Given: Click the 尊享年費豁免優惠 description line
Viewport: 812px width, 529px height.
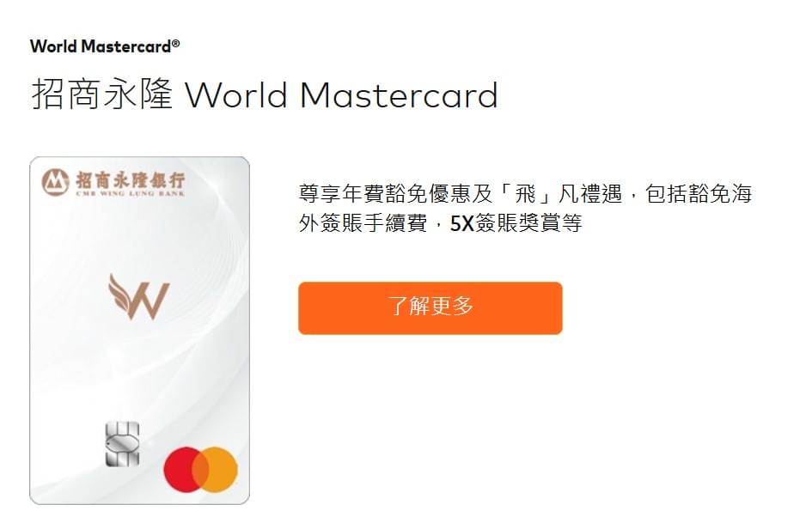Looking at the screenshot, I should (525, 193).
